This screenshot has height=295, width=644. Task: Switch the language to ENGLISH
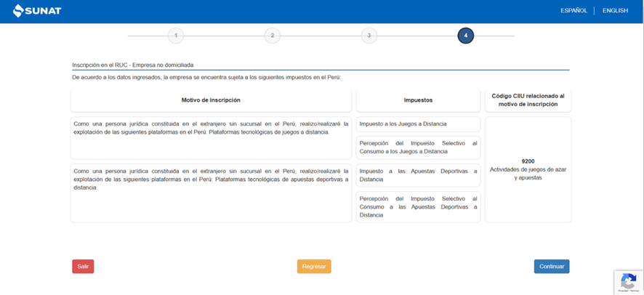tap(615, 11)
